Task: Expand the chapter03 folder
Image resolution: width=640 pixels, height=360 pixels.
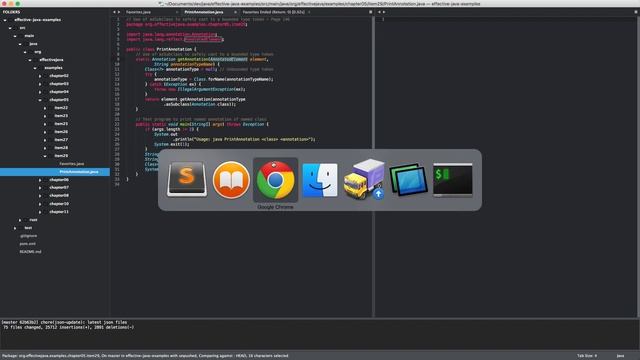Action: point(40,84)
